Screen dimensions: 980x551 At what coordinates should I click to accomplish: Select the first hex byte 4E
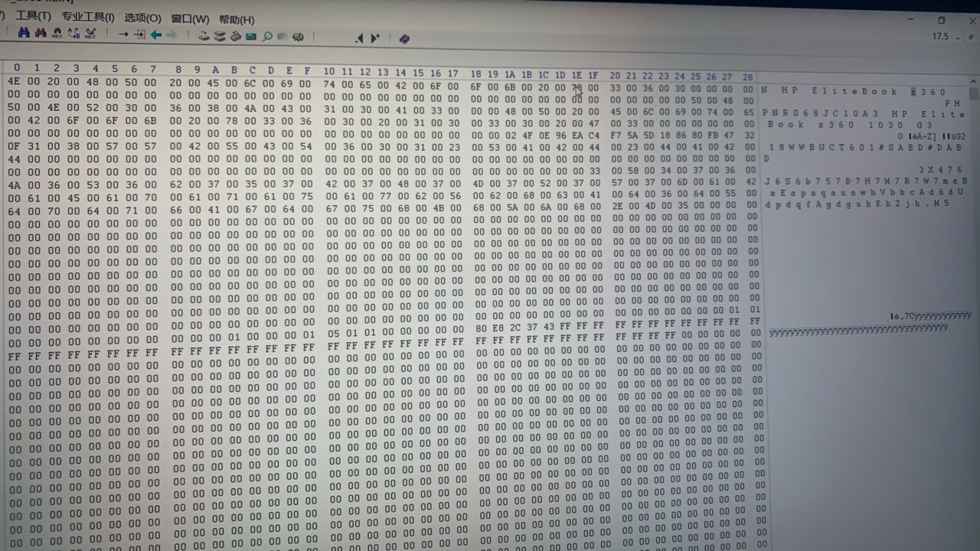click(14, 82)
